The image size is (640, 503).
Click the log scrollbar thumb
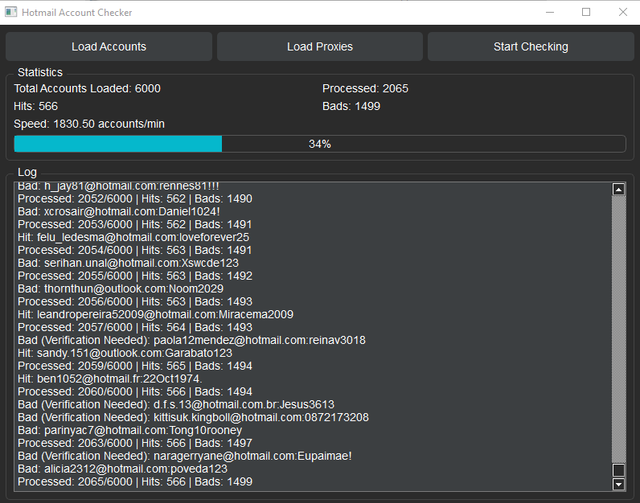coord(618,469)
